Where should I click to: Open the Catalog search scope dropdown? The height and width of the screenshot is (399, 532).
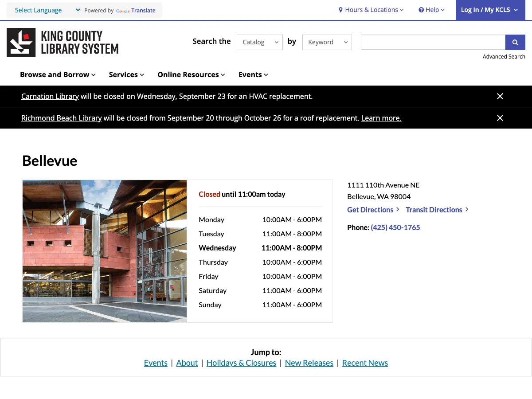[260, 42]
